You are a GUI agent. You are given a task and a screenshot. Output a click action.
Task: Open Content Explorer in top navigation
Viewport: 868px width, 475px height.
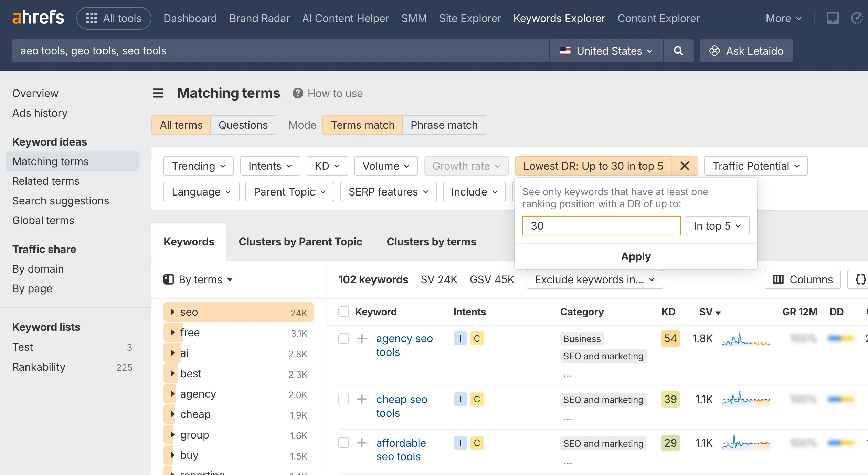(x=658, y=18)
